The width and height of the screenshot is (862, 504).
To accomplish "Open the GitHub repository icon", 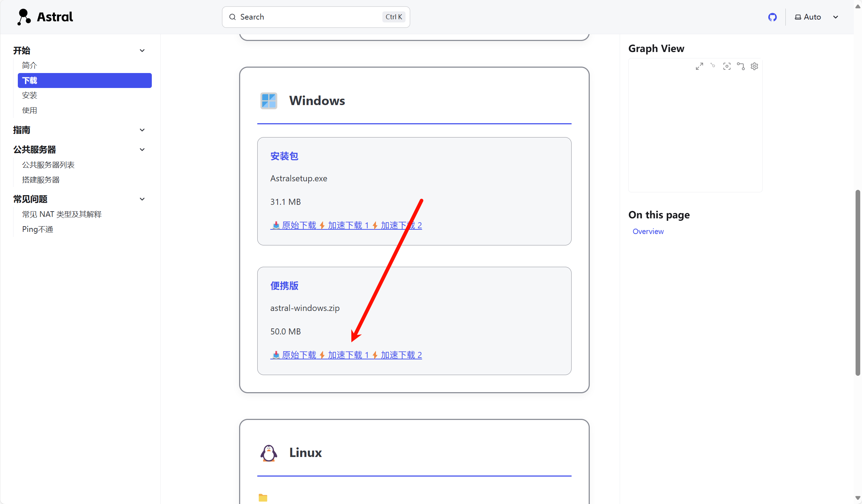I will [x=772, y=17].
